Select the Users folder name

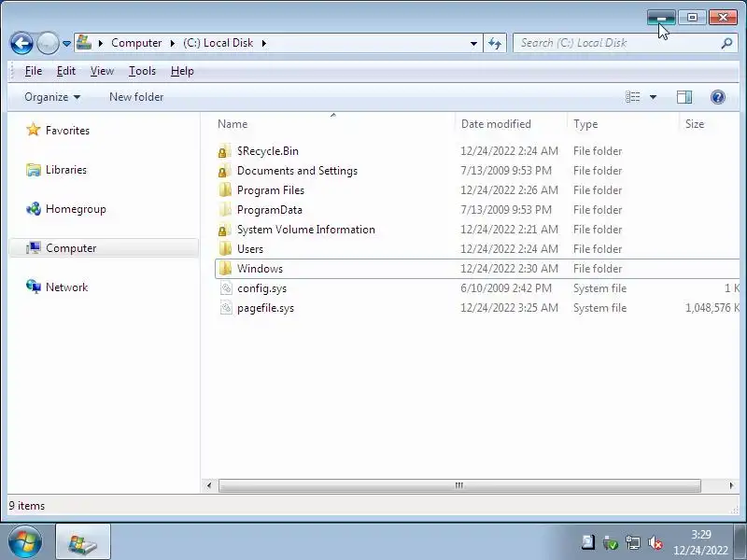[x=250, y=249]
